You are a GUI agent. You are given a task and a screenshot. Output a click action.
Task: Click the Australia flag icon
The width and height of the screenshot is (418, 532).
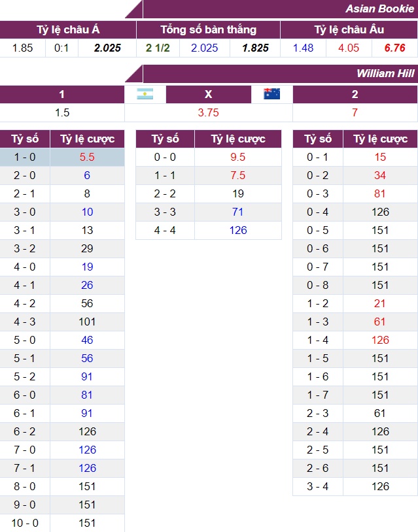tap(271, 94)
